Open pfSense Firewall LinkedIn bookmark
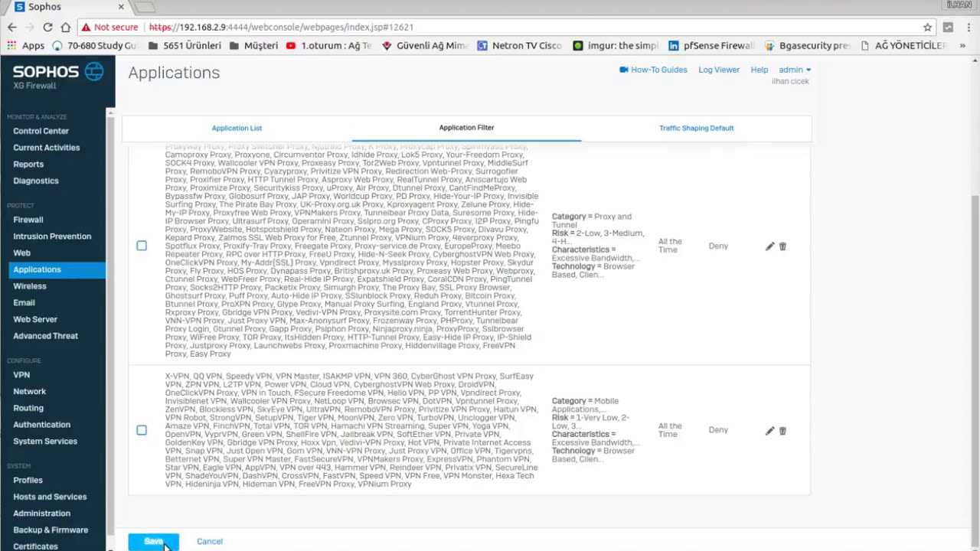Image resolution: width=980 pixels, height=551 pixels. tap(711, 46)
